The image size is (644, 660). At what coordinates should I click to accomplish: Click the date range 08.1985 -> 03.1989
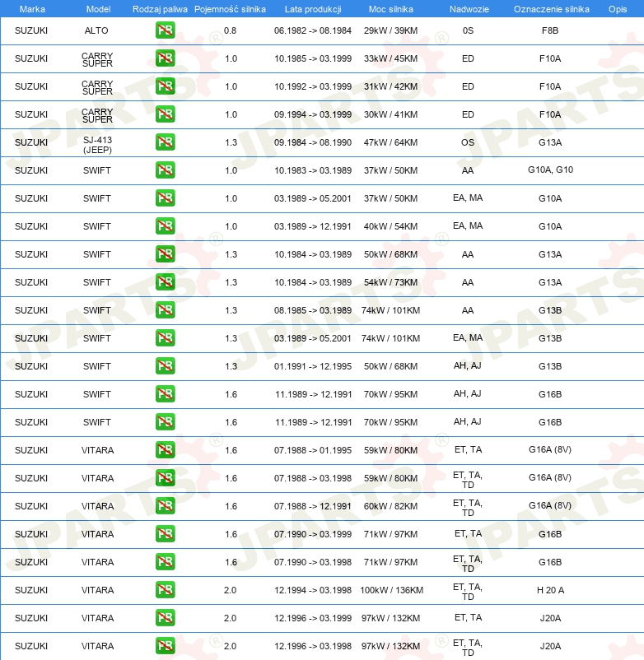pyautogui.click(x=312, y=310)
